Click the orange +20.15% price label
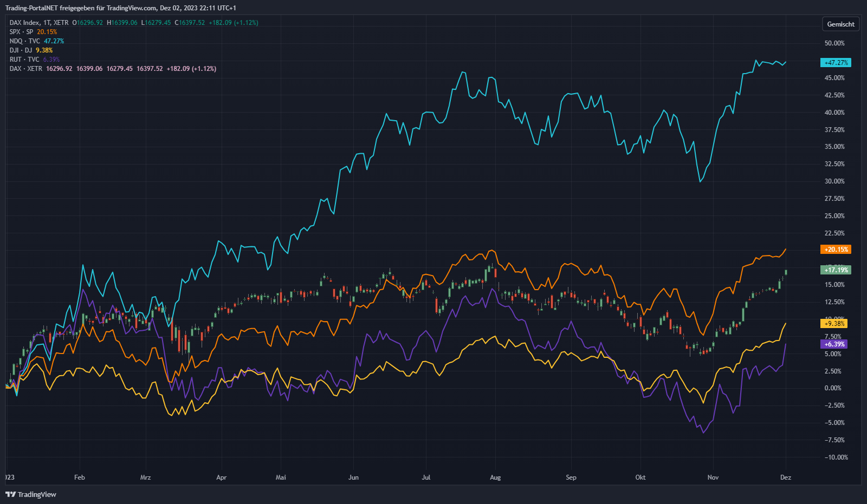This screenshot has width=867, height=504. 836,250
